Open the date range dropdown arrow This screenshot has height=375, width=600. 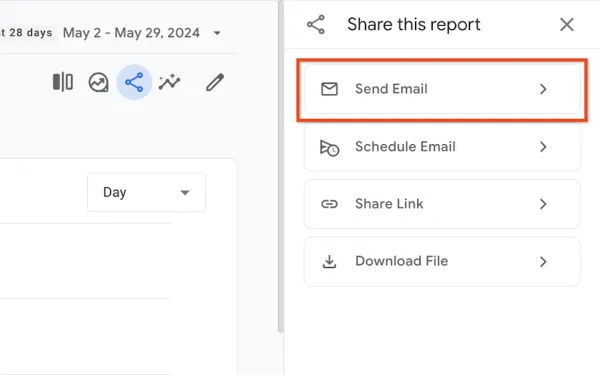tap(217, 33)
